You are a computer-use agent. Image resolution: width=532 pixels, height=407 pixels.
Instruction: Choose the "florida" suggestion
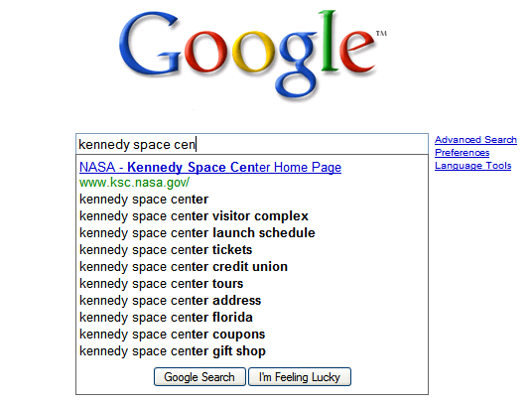[166, 318]
